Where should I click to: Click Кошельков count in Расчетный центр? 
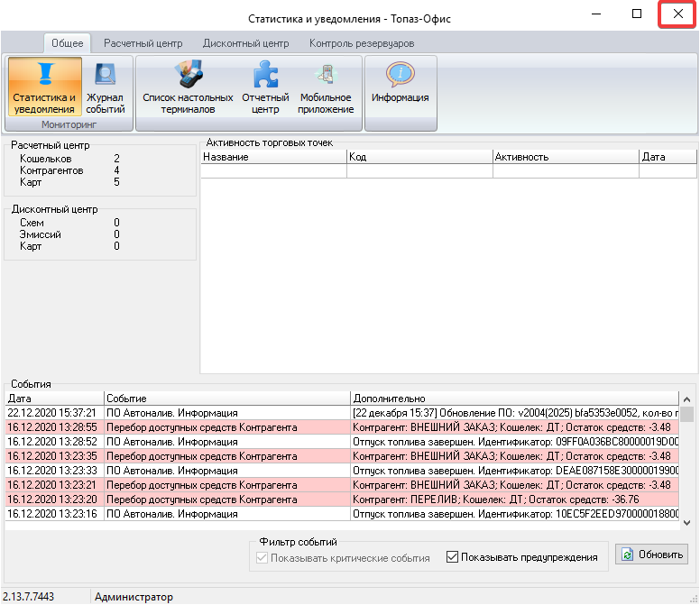(x=116, y=159)
